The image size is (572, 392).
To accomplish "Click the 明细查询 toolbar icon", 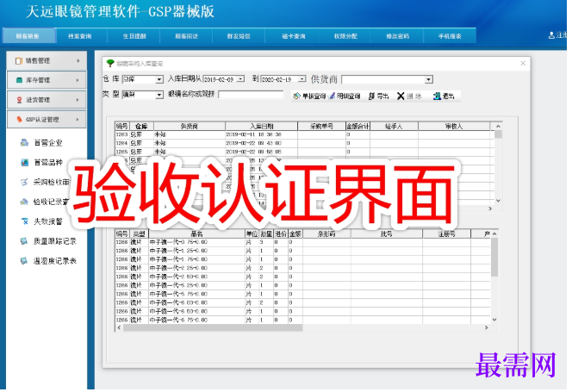I will [x=332, y=96].
